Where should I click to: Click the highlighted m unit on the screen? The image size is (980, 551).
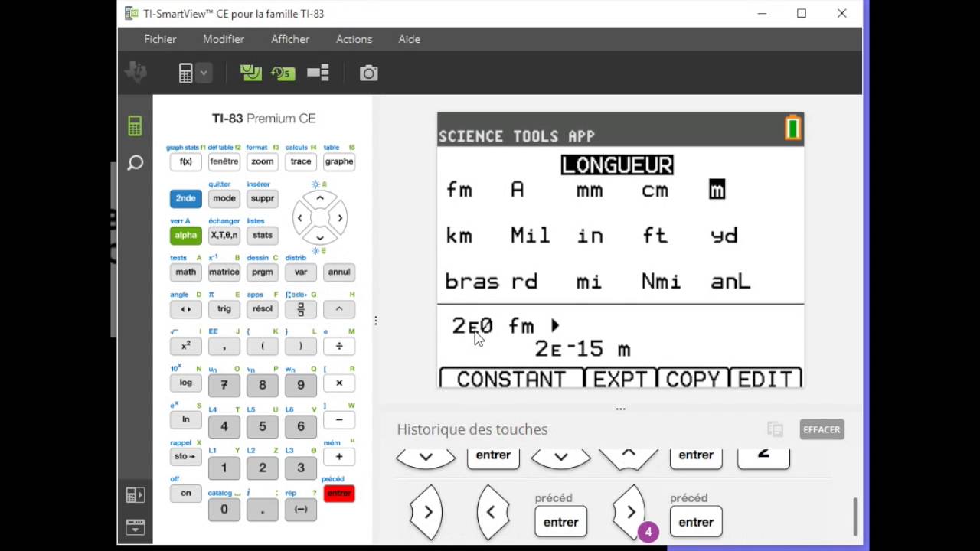click(717, 190)
